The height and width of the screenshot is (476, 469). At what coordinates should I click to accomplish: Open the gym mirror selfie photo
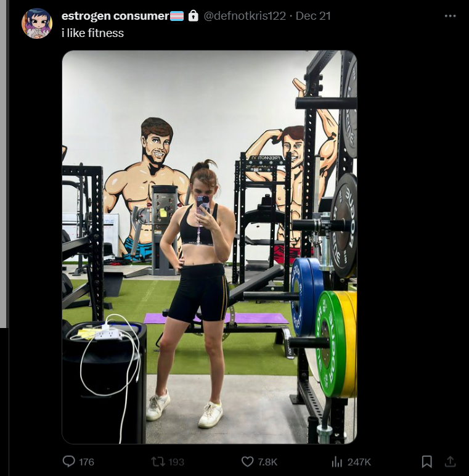click(210, 247)
